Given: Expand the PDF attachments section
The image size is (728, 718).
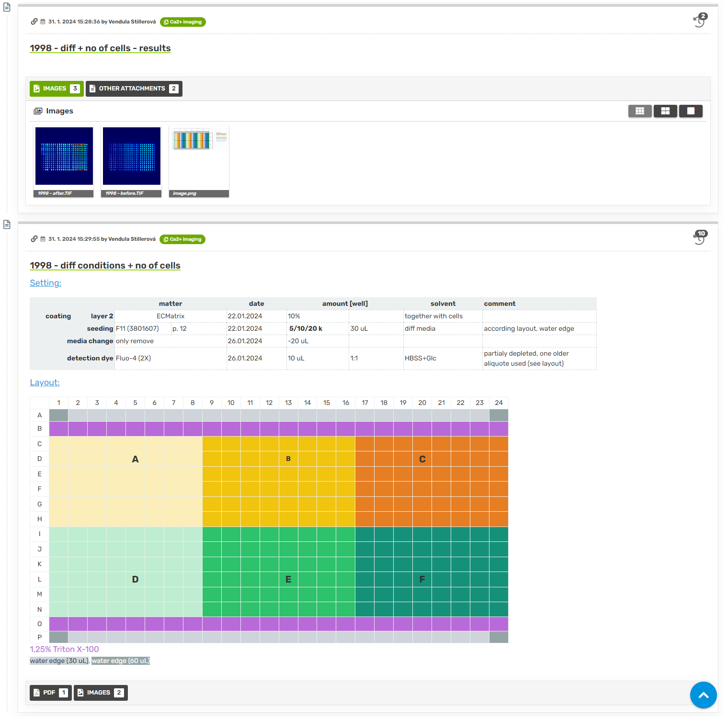Looking at the screenshot, I should pos(50,693).
